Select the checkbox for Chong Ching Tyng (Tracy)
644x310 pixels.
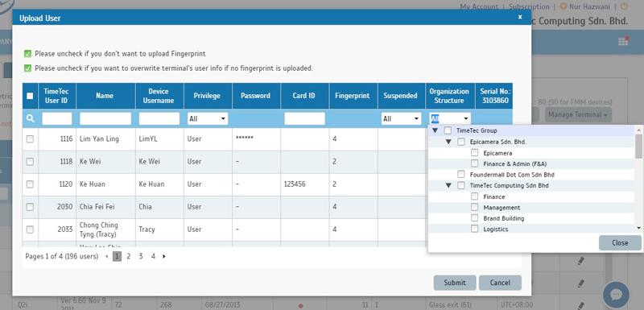click(x=30, y=229)
